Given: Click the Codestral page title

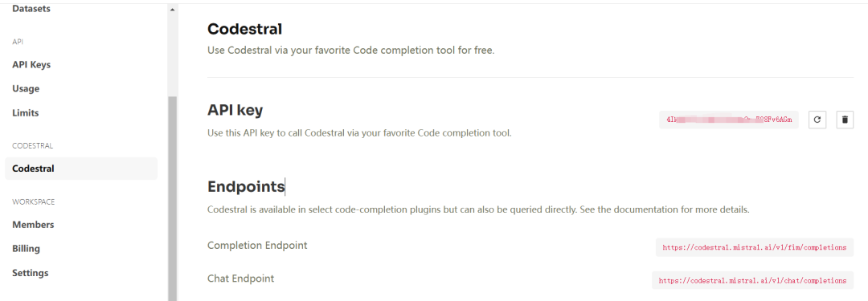Looking at the screenshot, I should click(244, 29).
